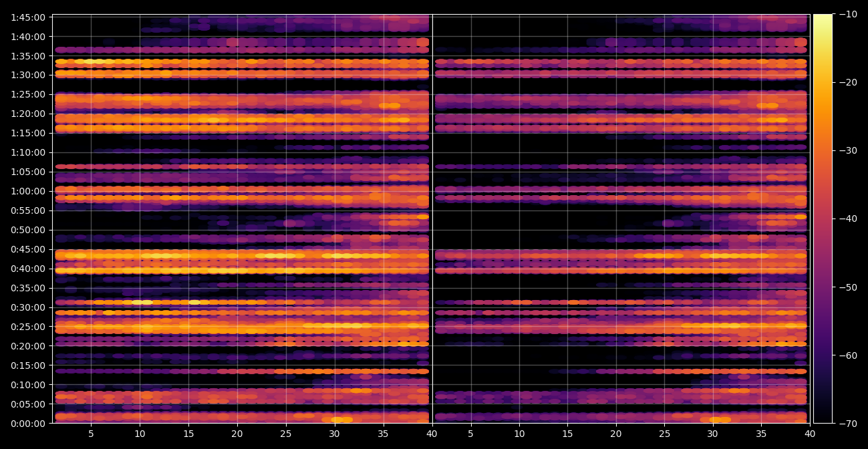Image resolution: width=868 pixels, height=449 pixels.
Task: Click the 0:45:00 y-axis tick label
Action: [x=28, y=249]
